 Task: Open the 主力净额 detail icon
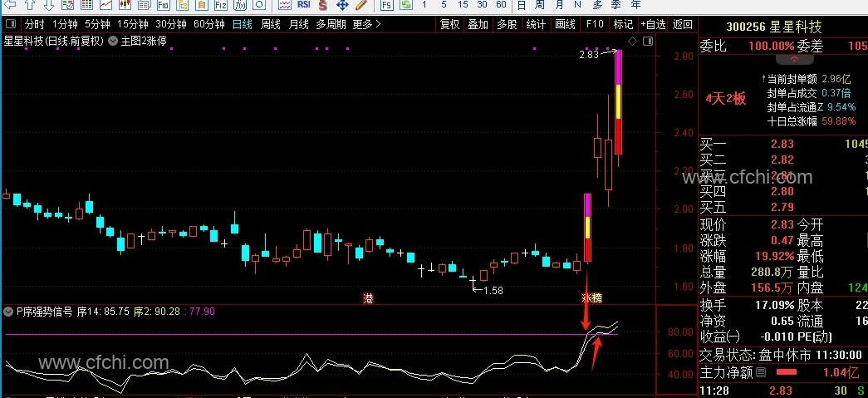(x=761, y=372)
